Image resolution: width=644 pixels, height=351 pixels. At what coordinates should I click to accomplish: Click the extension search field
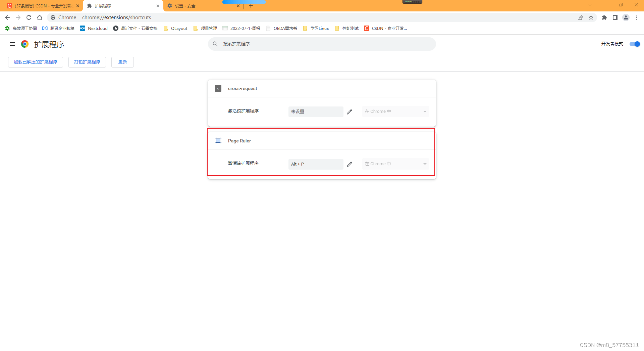tap(322, 44)
